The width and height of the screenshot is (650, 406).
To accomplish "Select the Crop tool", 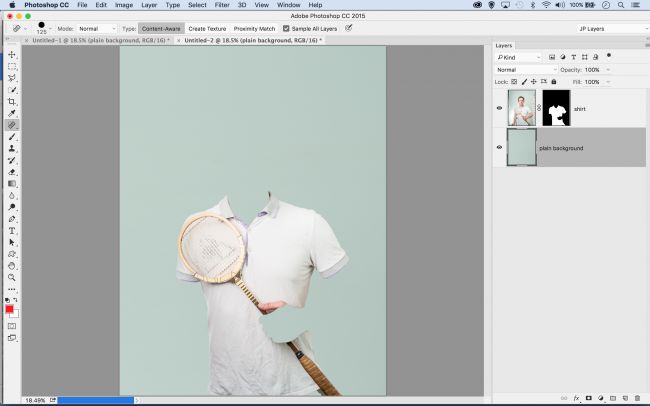I will point(12,102).
